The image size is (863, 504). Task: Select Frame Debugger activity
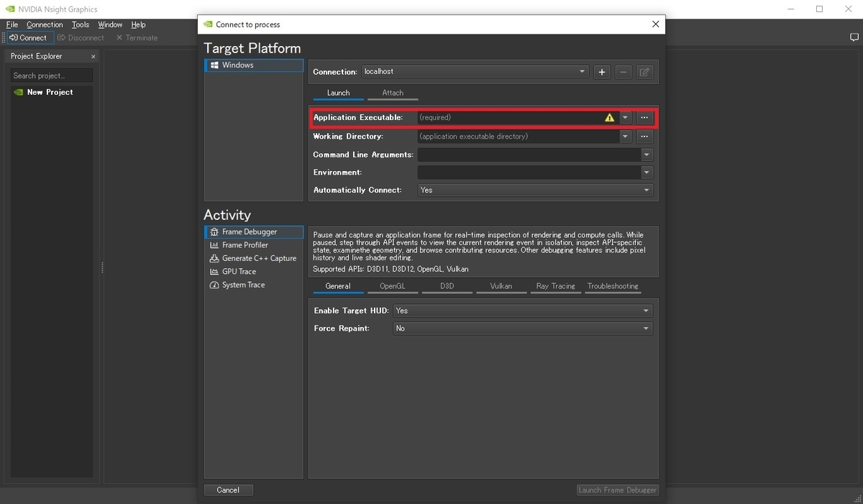coord(254,232)
